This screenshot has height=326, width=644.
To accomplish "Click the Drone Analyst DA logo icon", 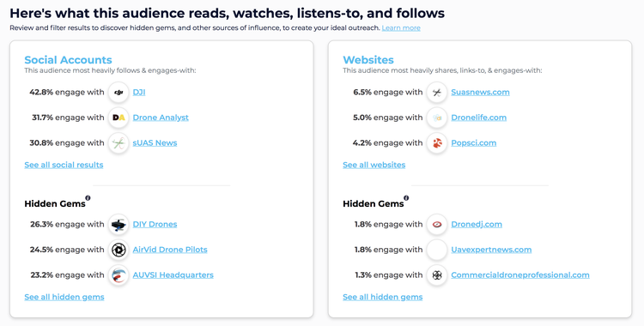I will [118, 118].
